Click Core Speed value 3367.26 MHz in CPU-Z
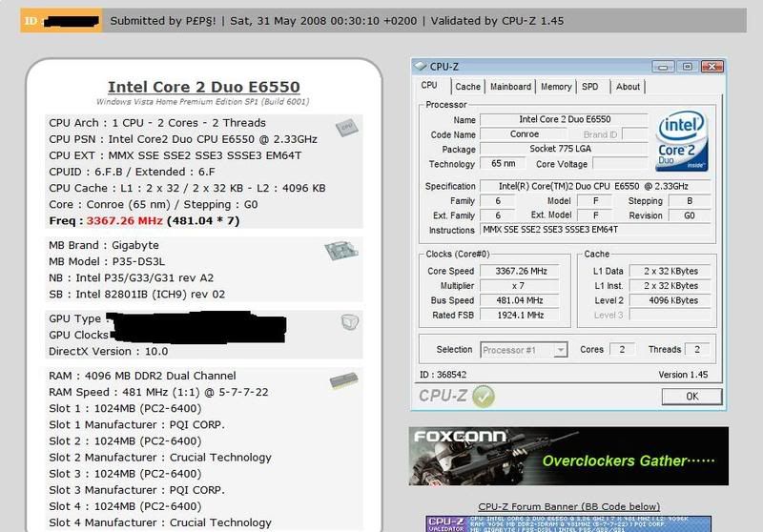763x532 pixels. point(521,271)
